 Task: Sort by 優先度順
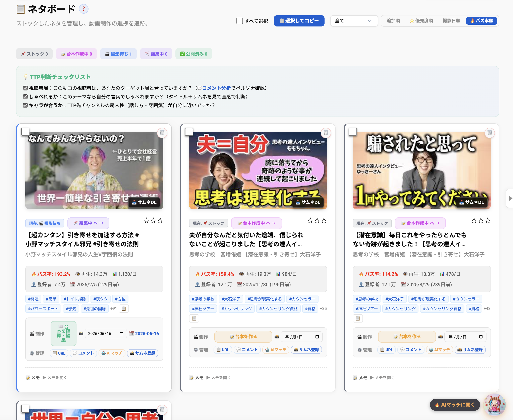(421, 21)
